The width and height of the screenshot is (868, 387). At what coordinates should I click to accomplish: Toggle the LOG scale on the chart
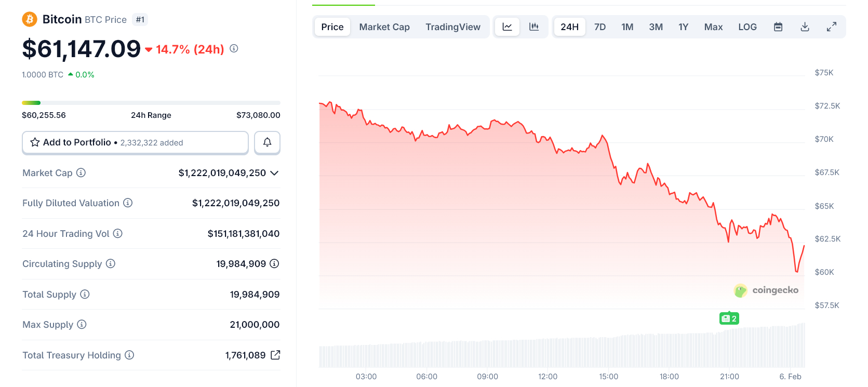click(747, 26)
